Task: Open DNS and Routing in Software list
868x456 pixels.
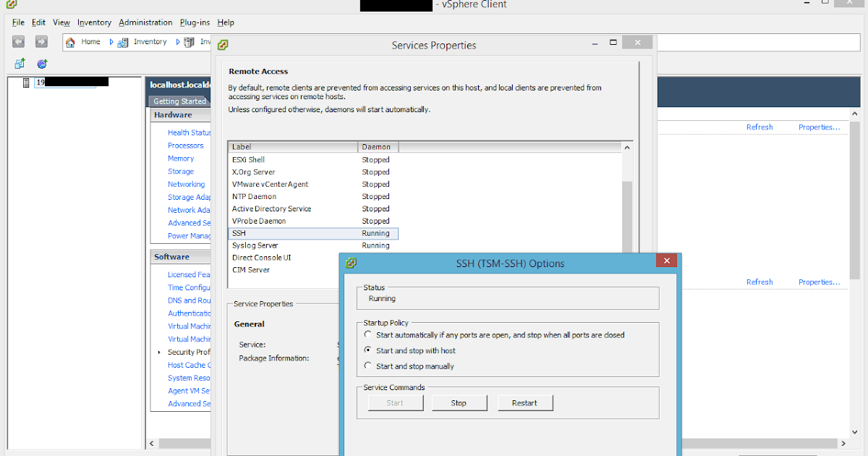Action: tap(190, 300)
